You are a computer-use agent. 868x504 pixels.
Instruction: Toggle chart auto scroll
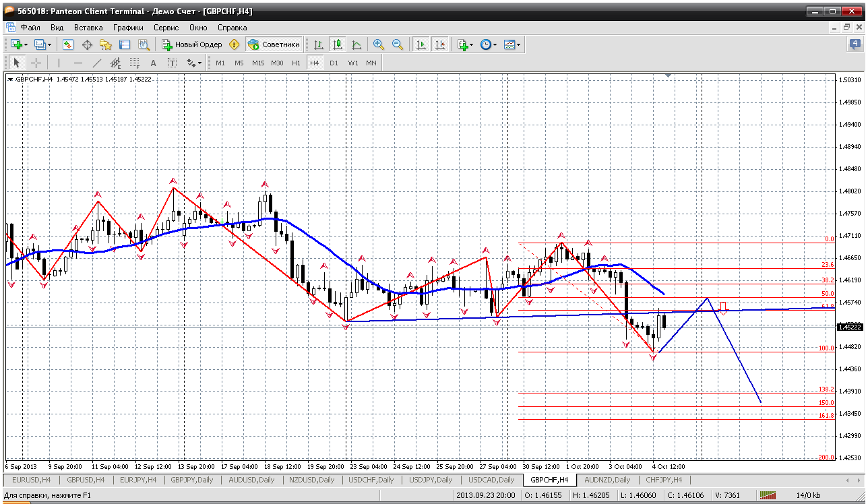pos(421,44)
